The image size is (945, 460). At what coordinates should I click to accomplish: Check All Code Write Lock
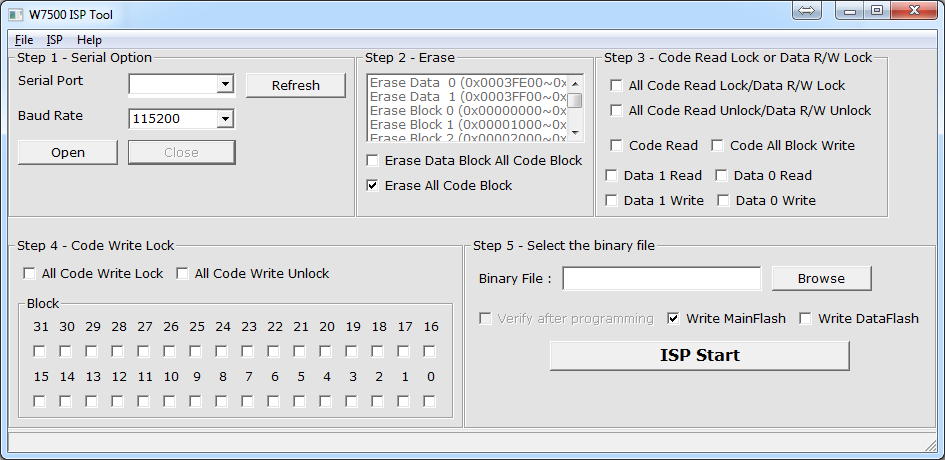pos(29,274)
